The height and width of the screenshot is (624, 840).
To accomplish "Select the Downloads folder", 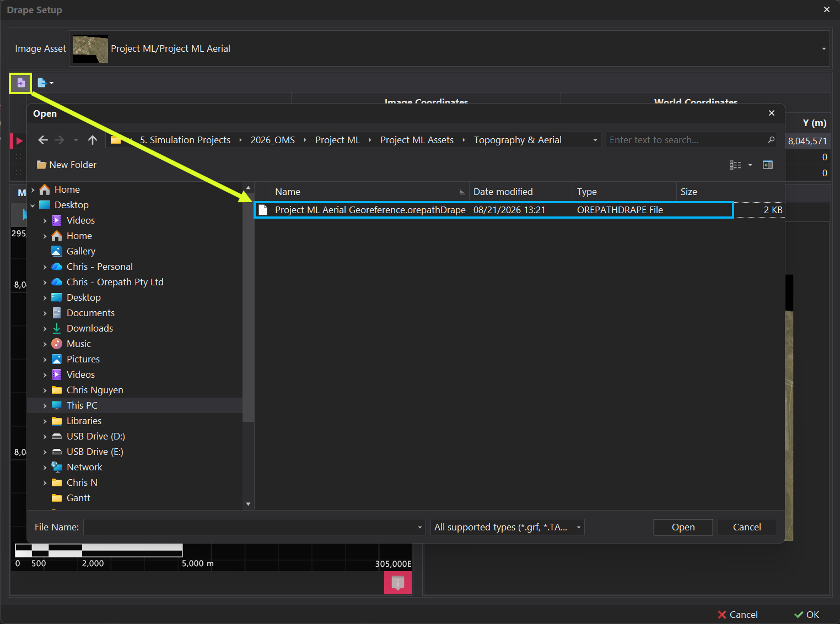I will (x=90, y=328).
